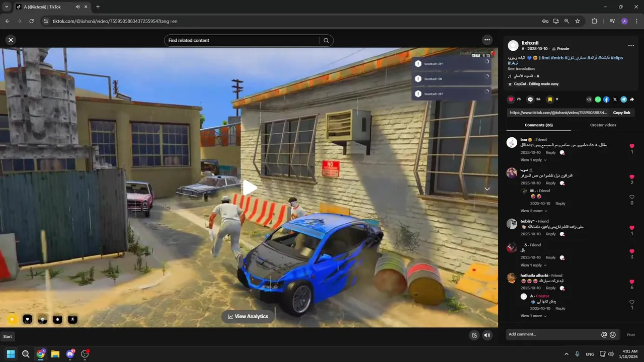Viewport: 644px width, 362px height.
Task: Get embed code icon
Action: pos(589,100)
